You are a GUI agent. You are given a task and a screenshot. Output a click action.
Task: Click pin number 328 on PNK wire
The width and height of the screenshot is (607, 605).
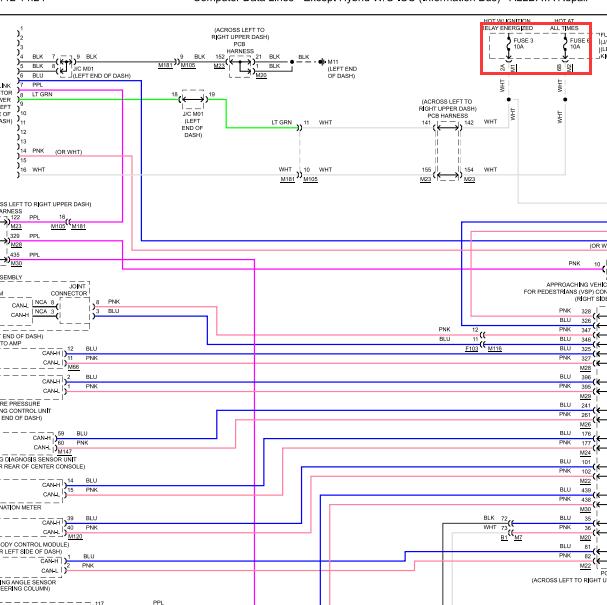point(586,311)
